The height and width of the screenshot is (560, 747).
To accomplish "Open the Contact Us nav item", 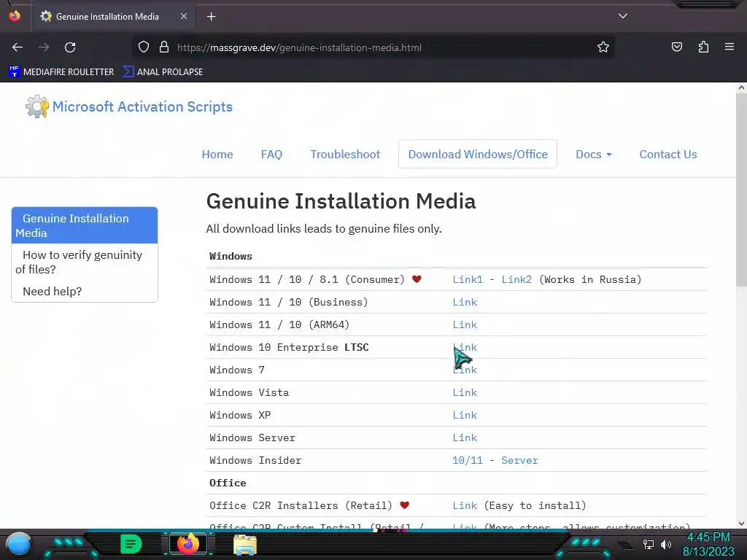I will pyautogui.click(x=668, y=155).
